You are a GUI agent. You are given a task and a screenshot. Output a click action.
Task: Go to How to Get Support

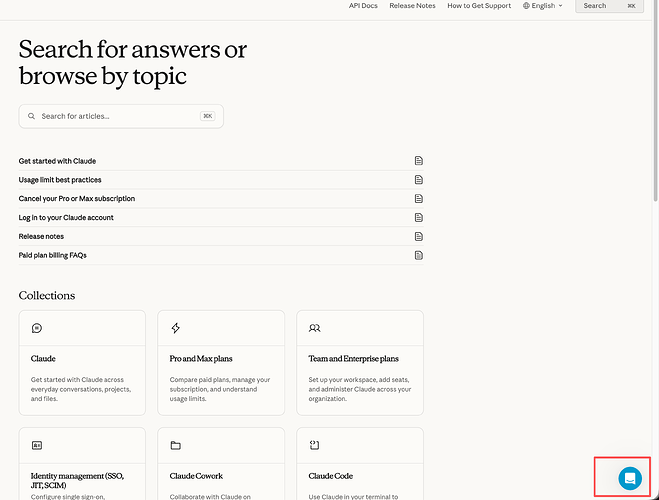pos(479,6)
